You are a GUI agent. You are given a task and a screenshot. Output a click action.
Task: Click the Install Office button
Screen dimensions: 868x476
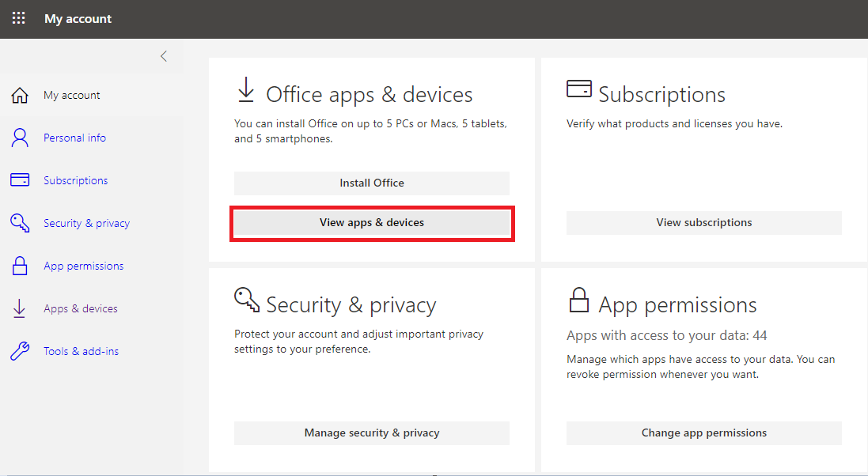pyautogui.click(x=372, y=183)
